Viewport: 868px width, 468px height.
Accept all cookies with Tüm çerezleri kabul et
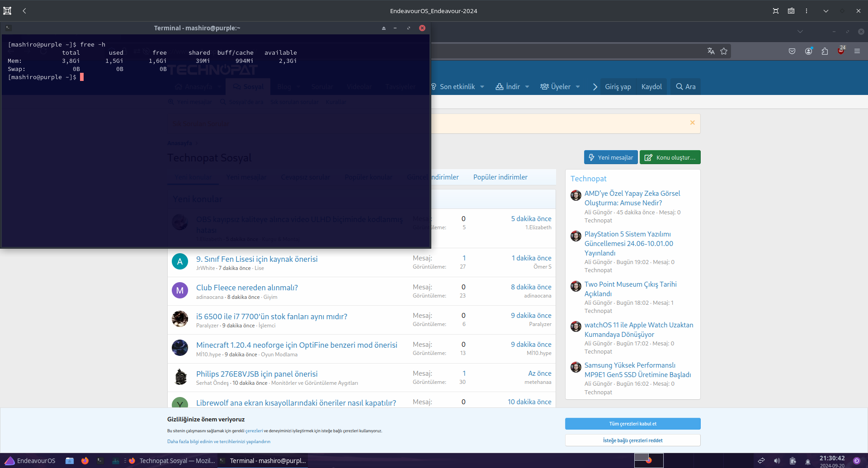[x=633, y=424]
